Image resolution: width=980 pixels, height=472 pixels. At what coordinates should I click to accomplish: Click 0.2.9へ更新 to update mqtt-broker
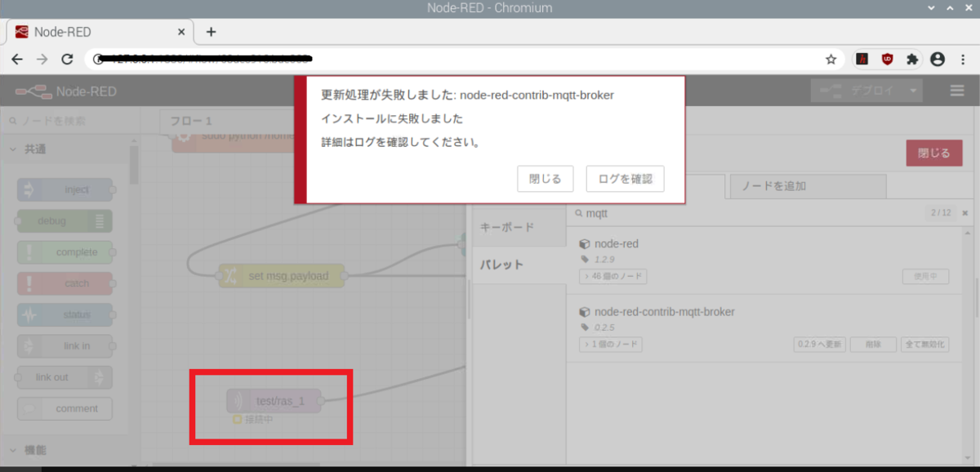pos(819,344)
